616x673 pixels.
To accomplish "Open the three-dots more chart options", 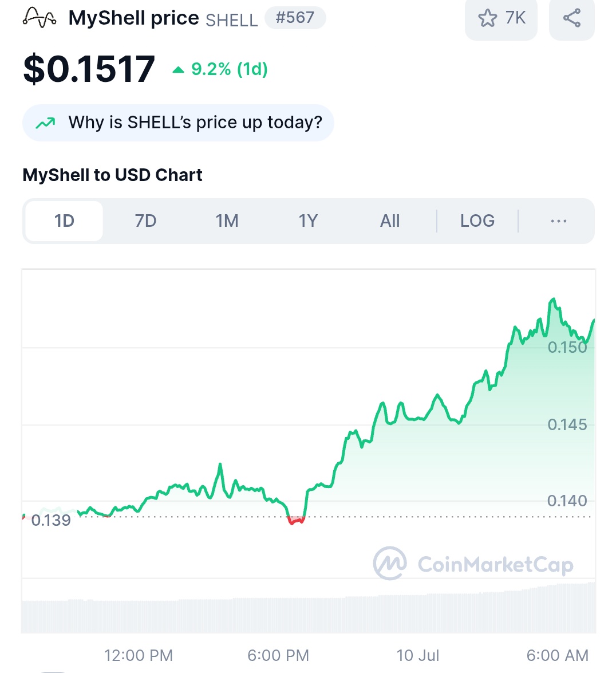I will coord(559,221).
